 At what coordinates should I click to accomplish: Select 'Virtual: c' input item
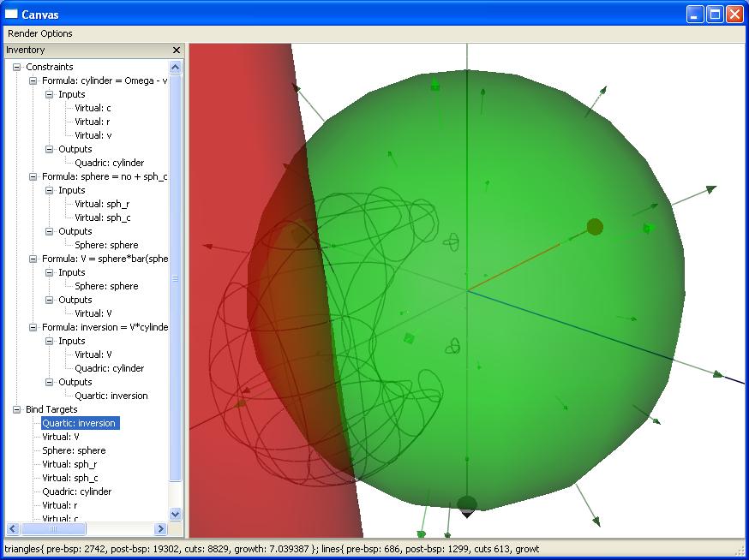click(93, 108)
